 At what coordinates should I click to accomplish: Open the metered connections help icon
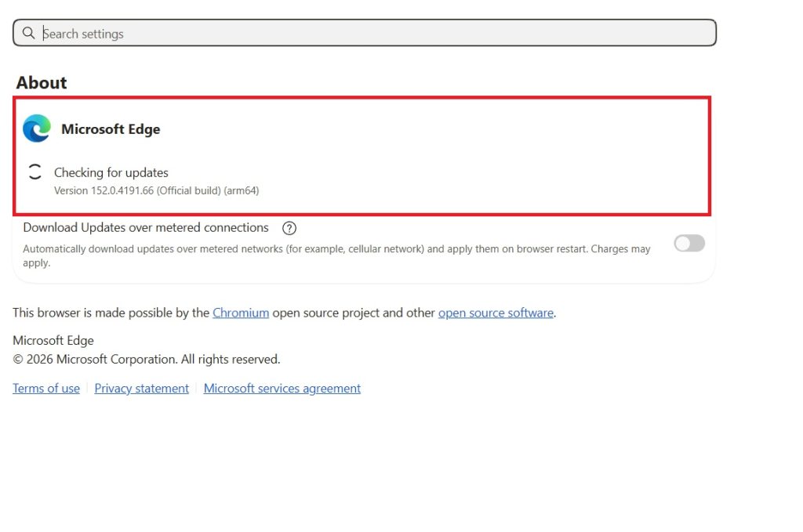click(x=289, y=228)
